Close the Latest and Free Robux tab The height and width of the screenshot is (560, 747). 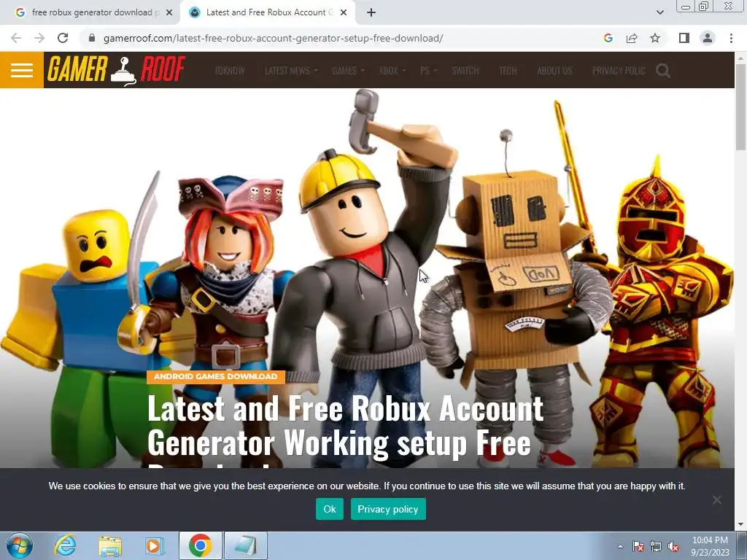point(344,12)
